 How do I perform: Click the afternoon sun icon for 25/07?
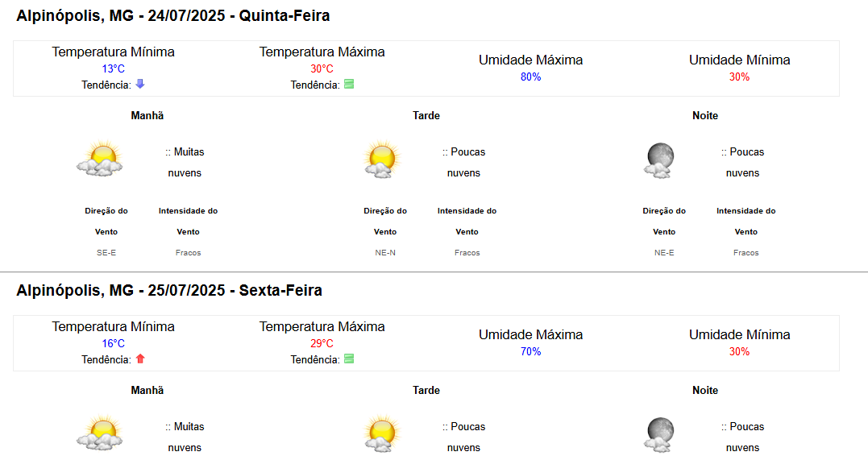[x=382, y=434]
